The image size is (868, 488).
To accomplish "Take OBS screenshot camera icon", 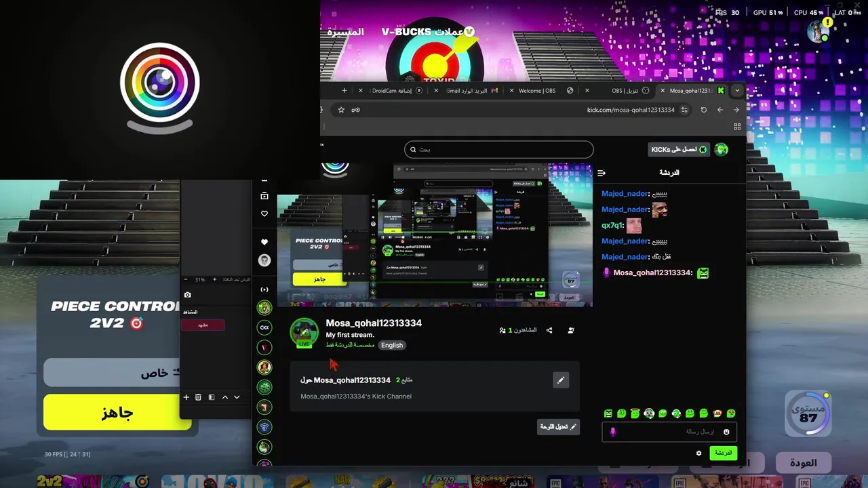I will pyautogui.click(x=188, y=295).
